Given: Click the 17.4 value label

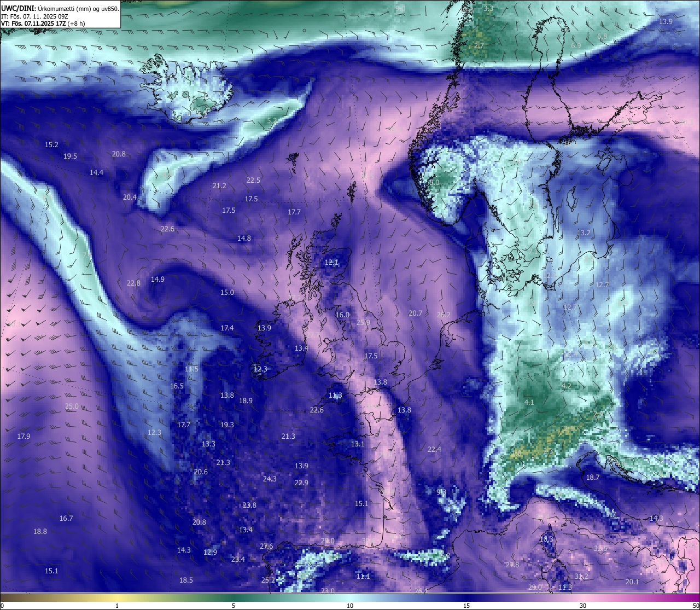Looking at the screenshot, I should tap(227, 328).
